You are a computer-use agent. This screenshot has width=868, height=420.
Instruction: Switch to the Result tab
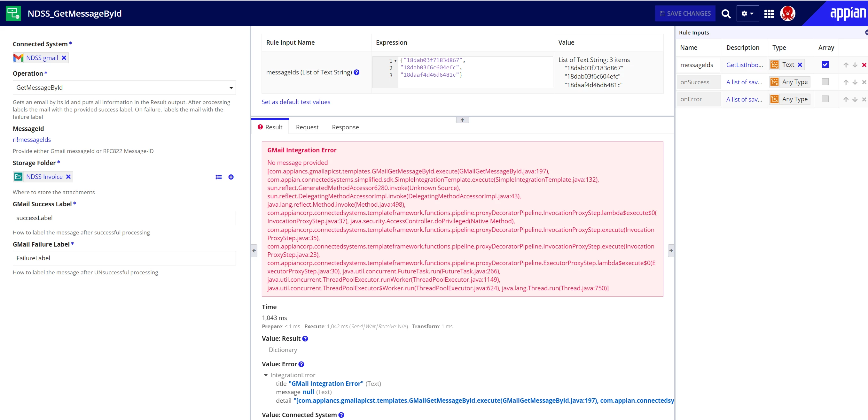(x=270, y=127)
